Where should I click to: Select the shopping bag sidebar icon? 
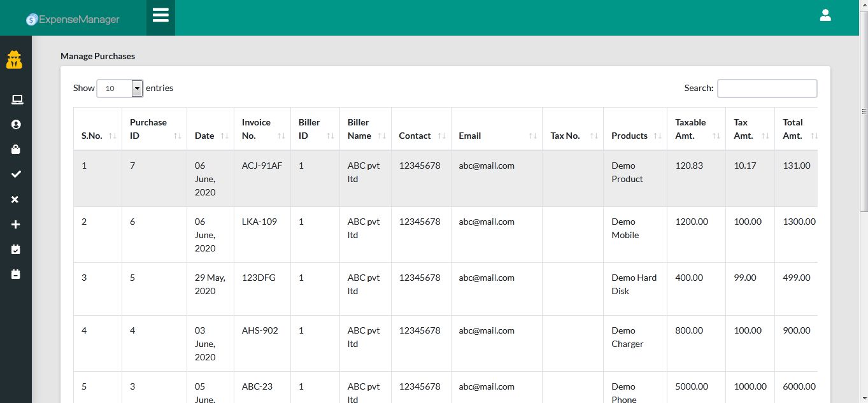point(16,150)
